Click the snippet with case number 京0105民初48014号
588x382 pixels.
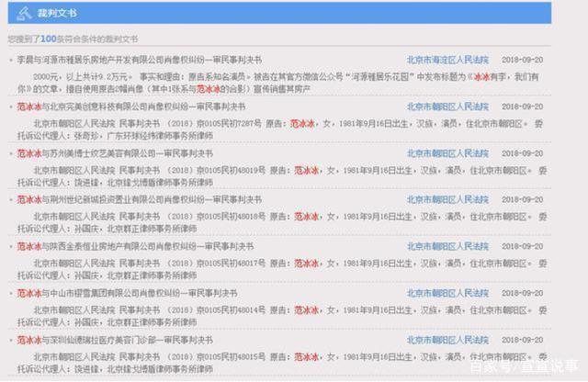282,316
